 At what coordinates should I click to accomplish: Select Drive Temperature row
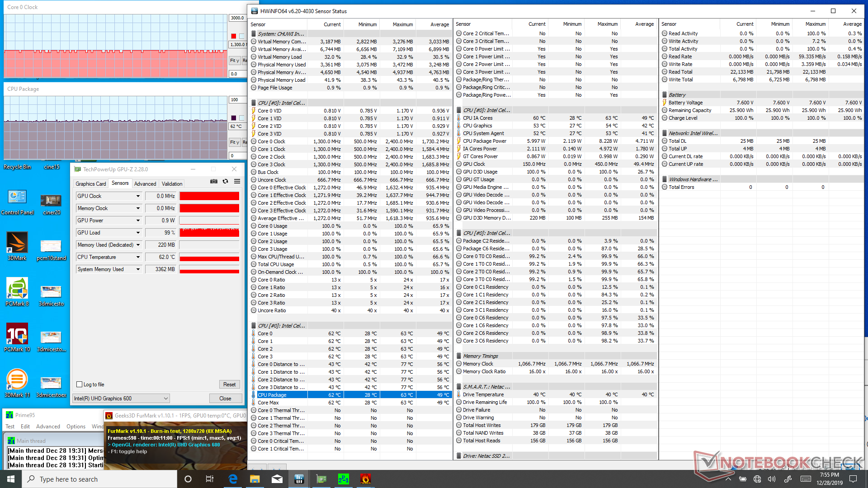[556, 394]
